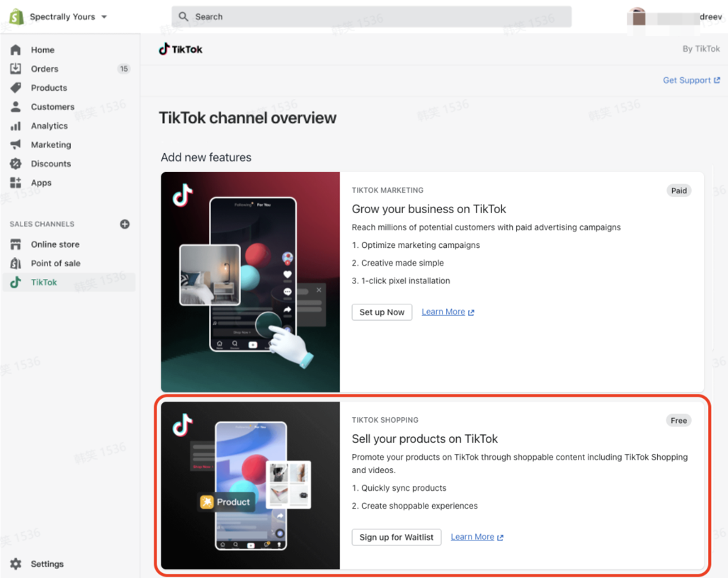This screenshot has height=578, width=728.
Task: Click "Sell your products on TikTok" heading
Action: pos(424,439)
